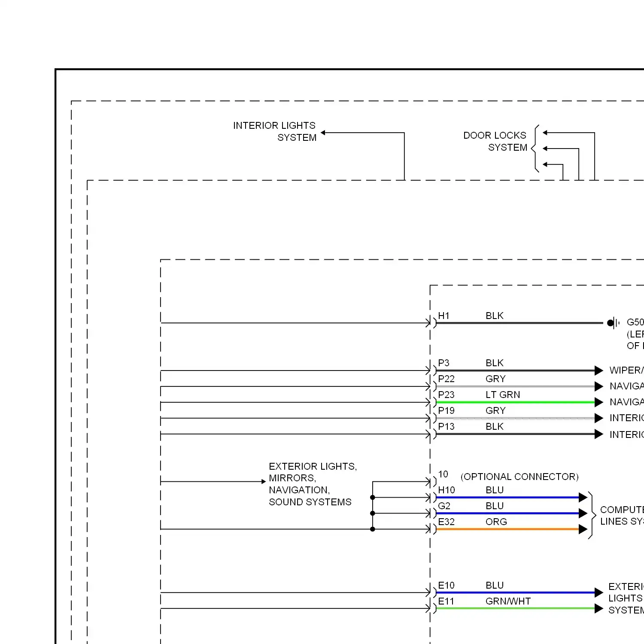Select the P22 connector pin label

coord(446,379)
